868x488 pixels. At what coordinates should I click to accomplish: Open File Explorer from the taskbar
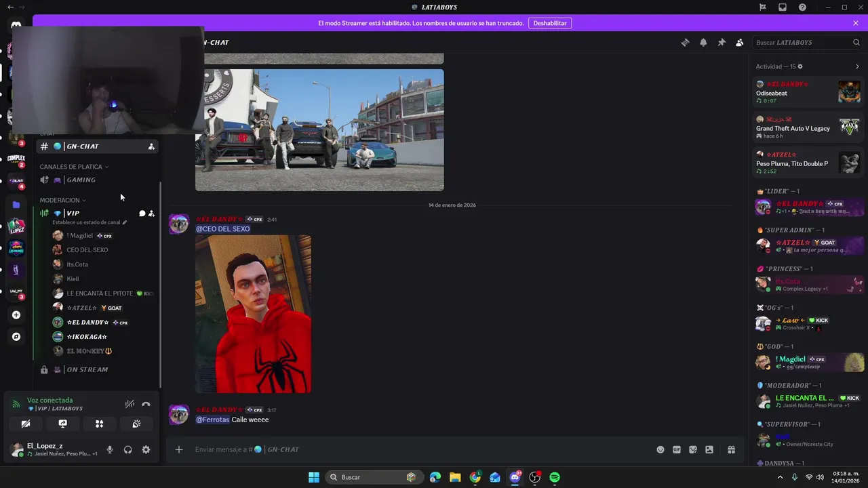click(x=455, y=477)
